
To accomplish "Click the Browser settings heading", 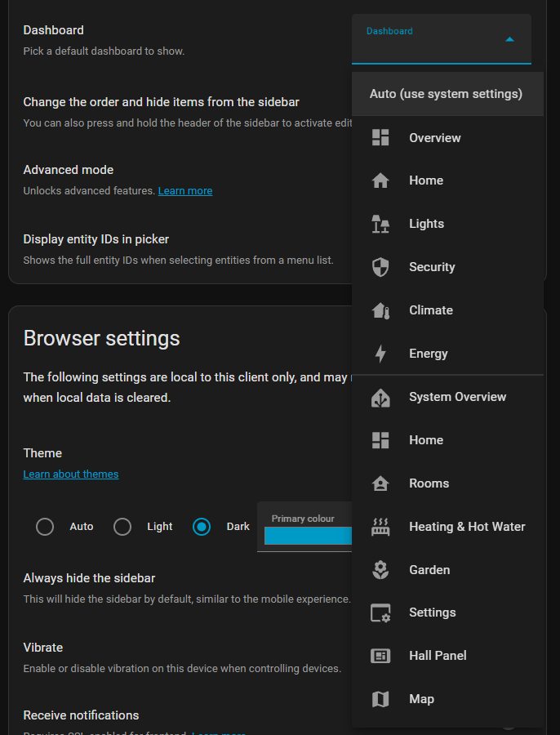I will click(102, 338).
